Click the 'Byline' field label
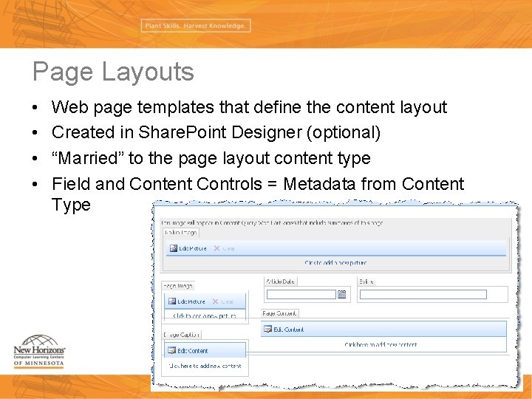The height and width of the screenshot is (399, 532). (366, 282)
